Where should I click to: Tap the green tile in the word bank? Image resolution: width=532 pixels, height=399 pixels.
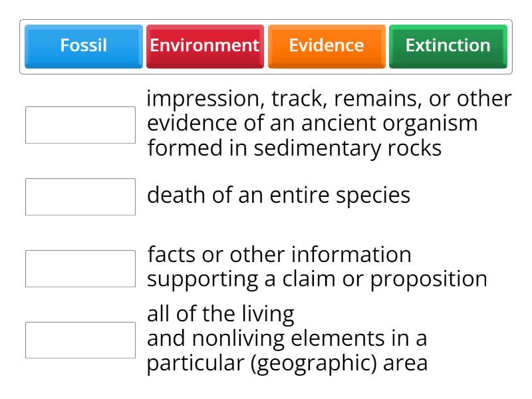[x=448, y=46]
